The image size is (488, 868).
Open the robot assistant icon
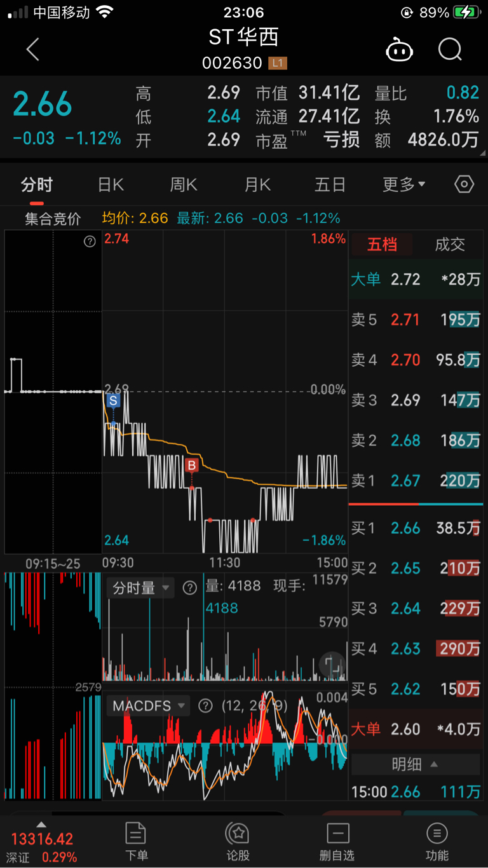point(399,50)
